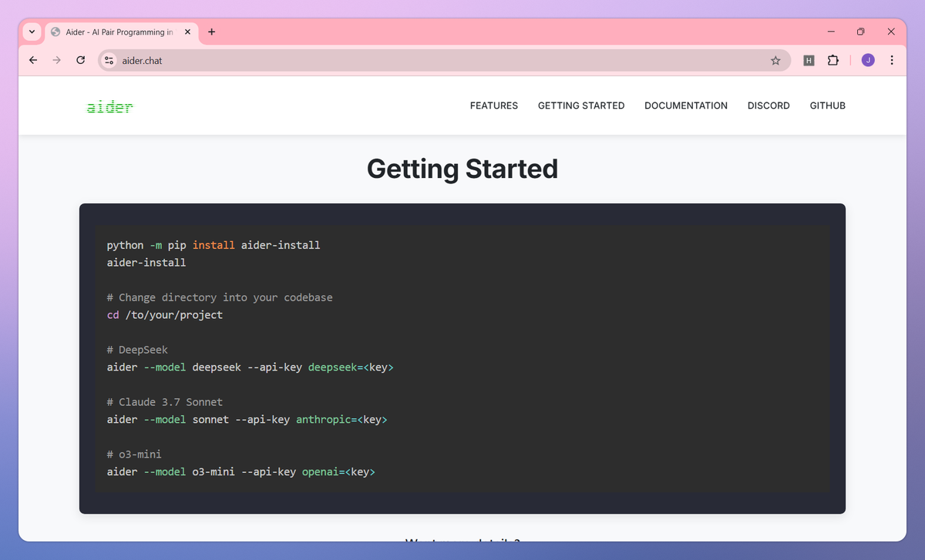This screenshot has height=560, width=925.
Task: Open the tab search dropdown arrow
Action: click(32, 32)
